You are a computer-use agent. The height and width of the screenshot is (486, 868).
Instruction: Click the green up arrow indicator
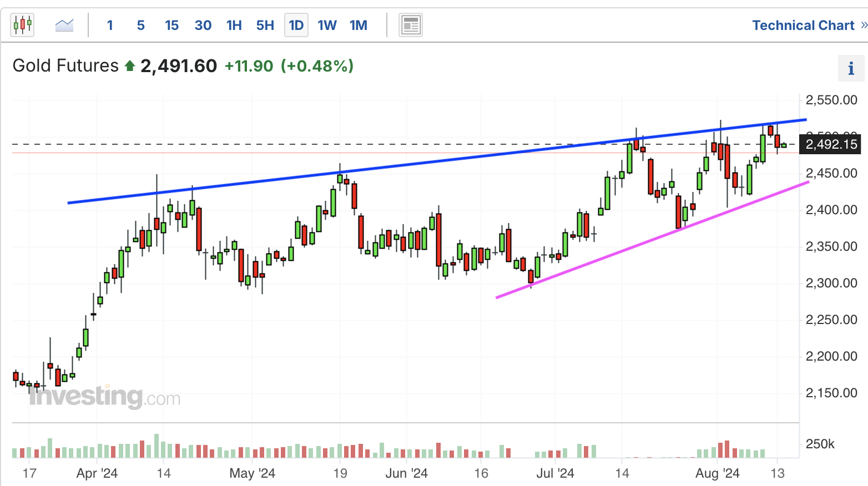tap(130, 66)
